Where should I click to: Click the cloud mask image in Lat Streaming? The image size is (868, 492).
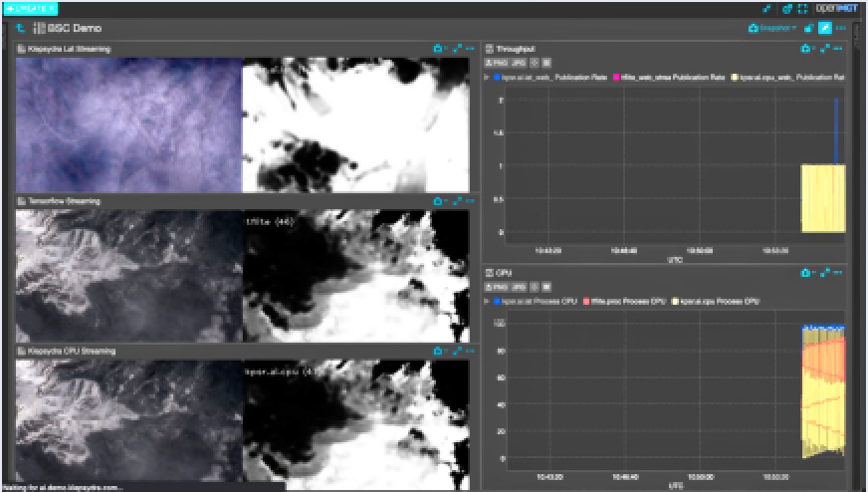click(356, 125)
